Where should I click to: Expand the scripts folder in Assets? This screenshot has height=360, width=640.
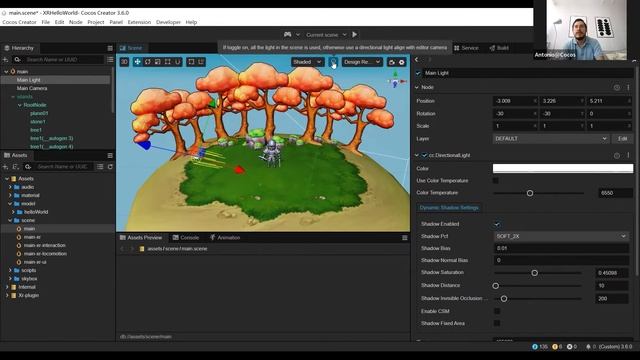10,270
